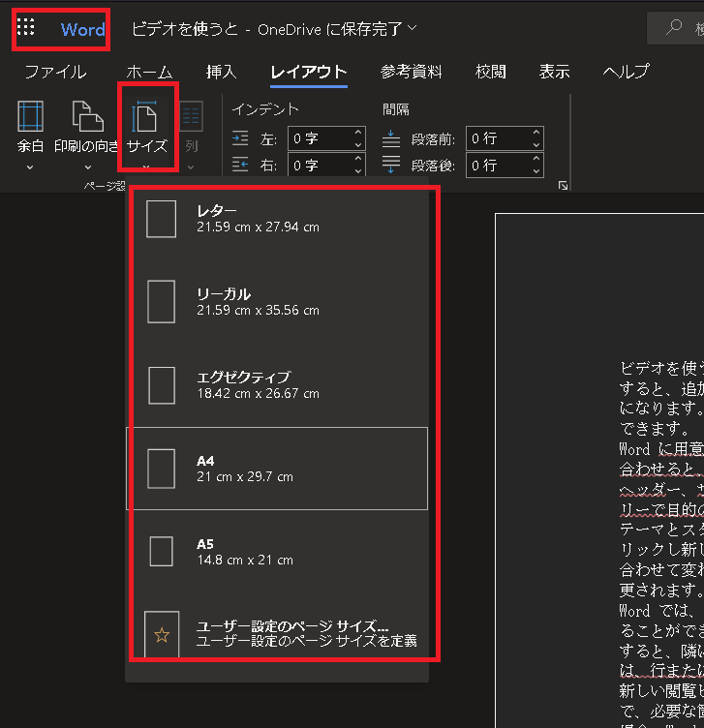Viewport: 704px width, 728px height.
Task: Increase the 右 indent value
Action: click(x=358, y=159)
